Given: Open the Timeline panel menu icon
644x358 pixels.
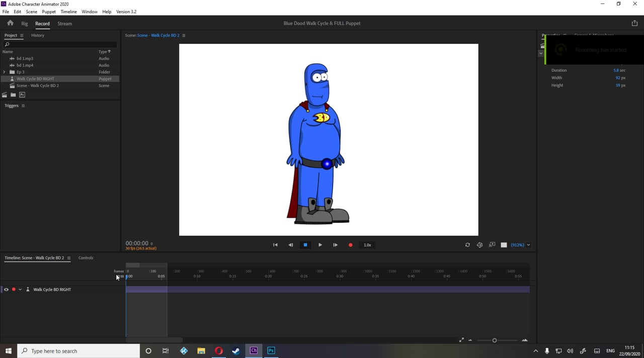Looking at the screenshot, I should [68, 258].
